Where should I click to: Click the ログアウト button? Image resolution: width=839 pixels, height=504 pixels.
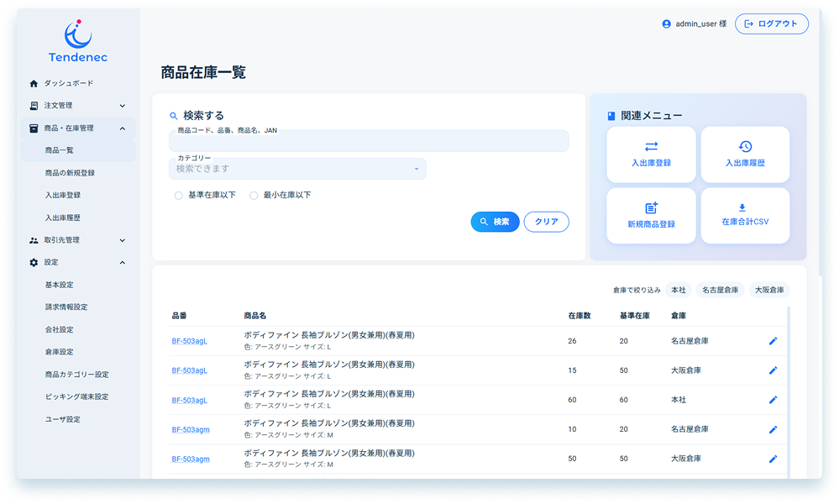click(771, 24)
